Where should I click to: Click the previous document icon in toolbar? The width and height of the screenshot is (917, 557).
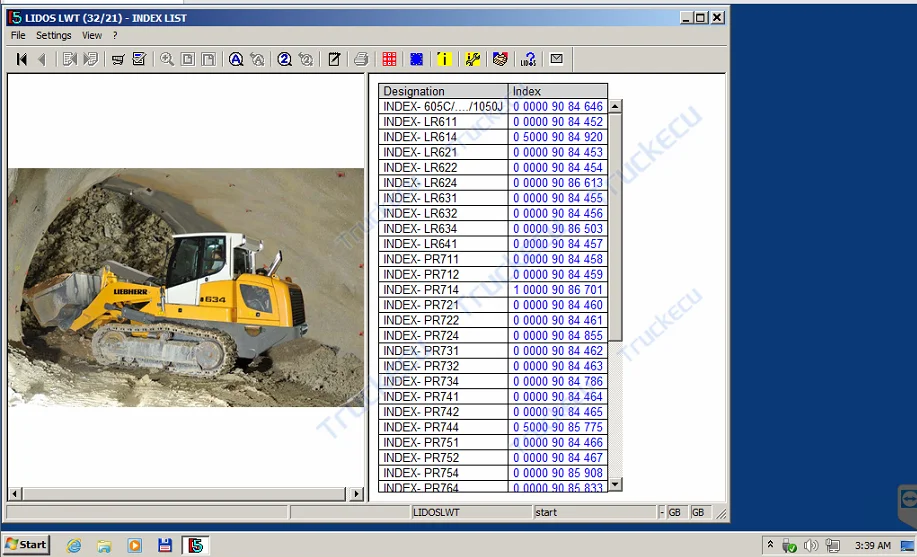pos(70,59)
